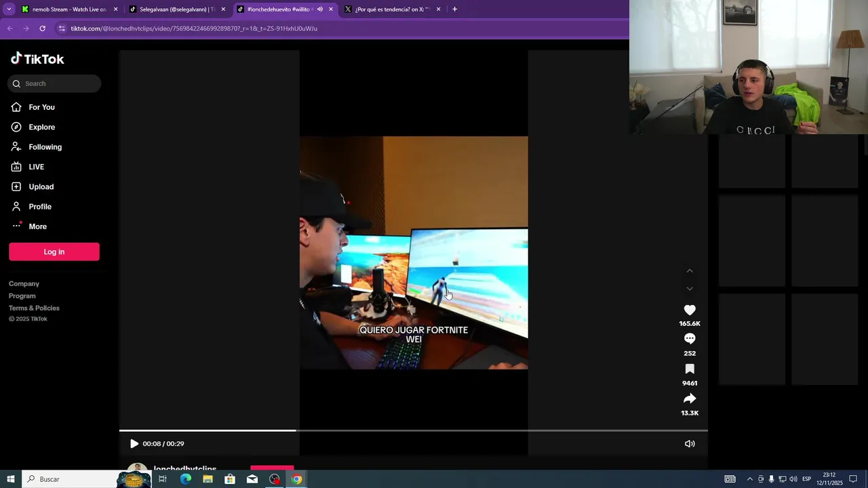Open Task View from taskbar
This screenshot has width=868, height=488.
click(x=163, y=479)
